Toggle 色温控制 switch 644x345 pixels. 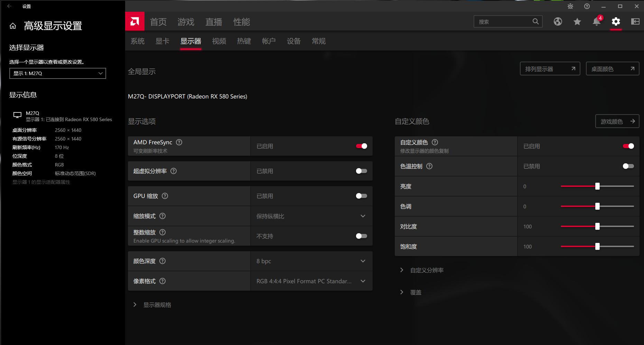tap(628, 166)
